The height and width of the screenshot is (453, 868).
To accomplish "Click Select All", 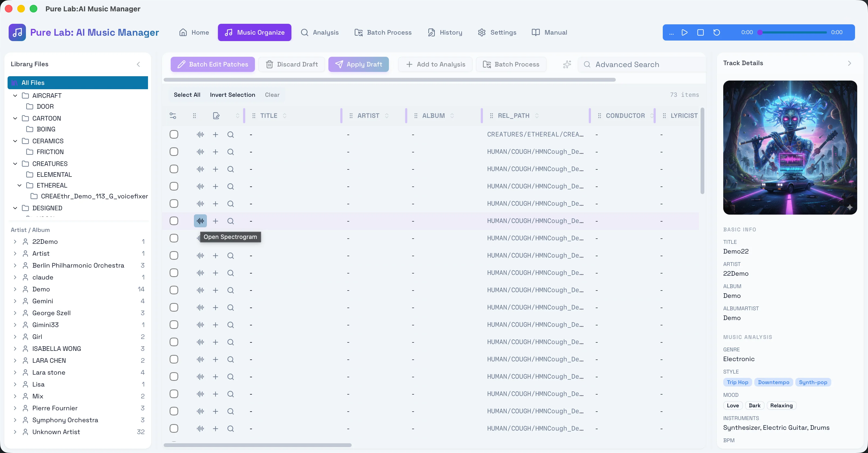I will [187, 95].
